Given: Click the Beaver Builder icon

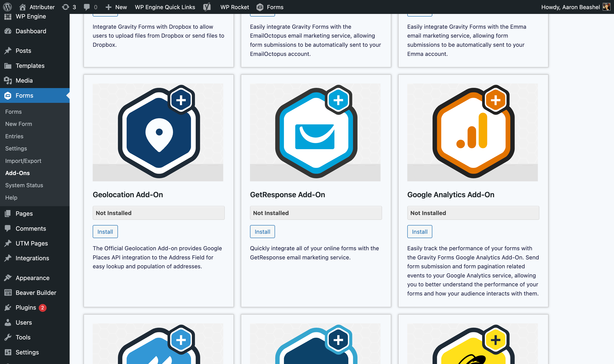Looking at the screenshot, I should pos(8,293).
